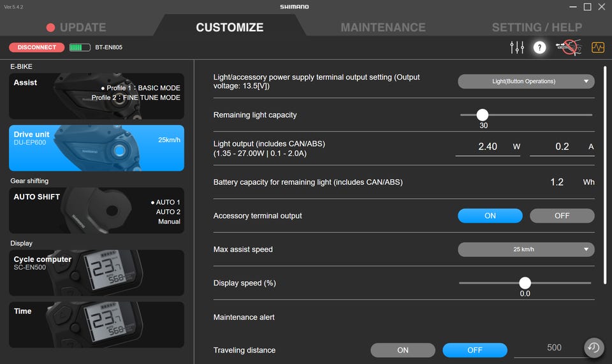Expand the Max assist speed 25 km/h dropdown
612x364 pixels.
coord(526,249)
